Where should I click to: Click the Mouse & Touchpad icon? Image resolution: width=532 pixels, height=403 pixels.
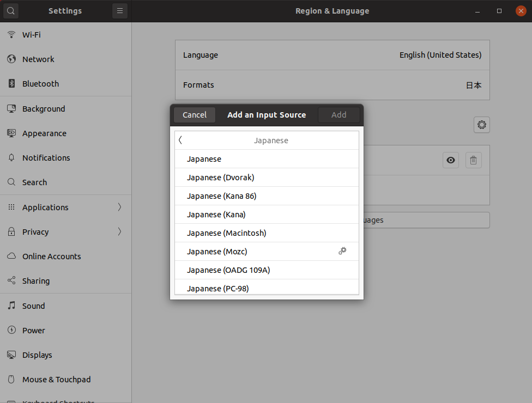(x=11, y=379)
